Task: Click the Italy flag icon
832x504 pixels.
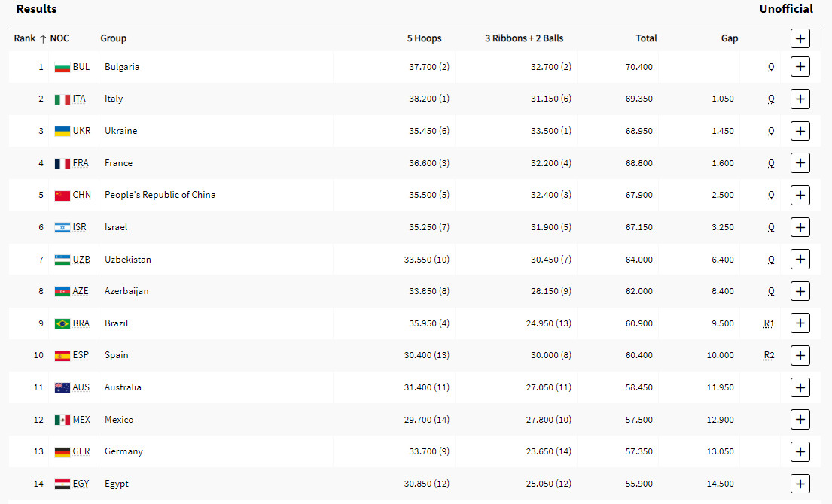Action: [x=62, y=99]
